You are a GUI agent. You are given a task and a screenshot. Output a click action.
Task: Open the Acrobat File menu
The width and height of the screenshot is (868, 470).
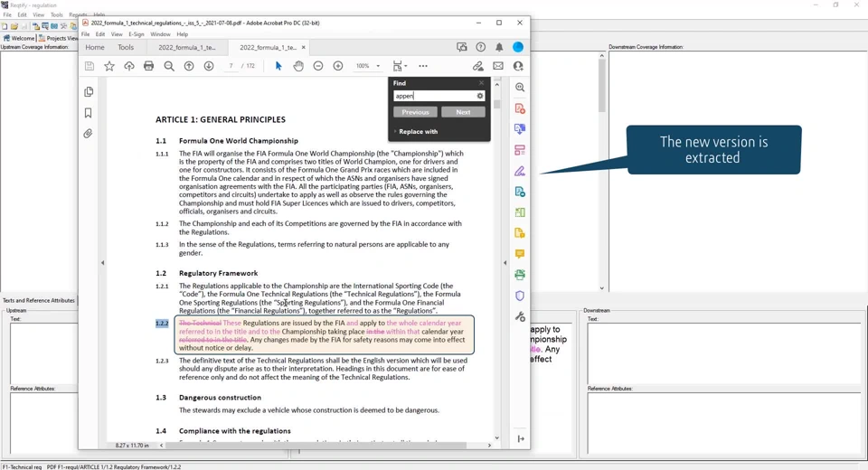pos(85,34)
